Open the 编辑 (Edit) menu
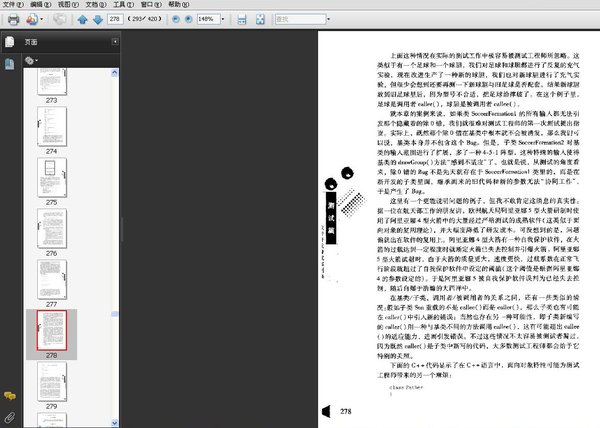This screenshot has height=428, width=600. (41, 4)
